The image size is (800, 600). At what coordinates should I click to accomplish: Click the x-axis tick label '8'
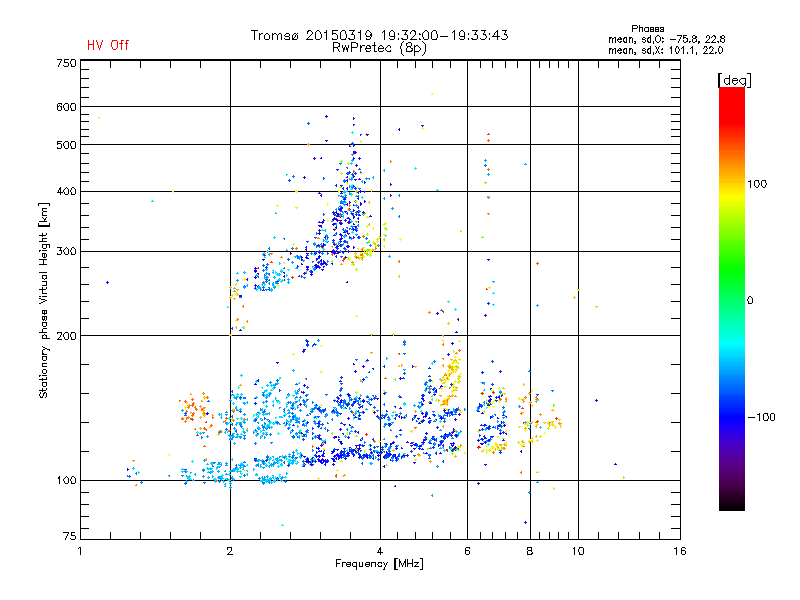coord(530,551)
